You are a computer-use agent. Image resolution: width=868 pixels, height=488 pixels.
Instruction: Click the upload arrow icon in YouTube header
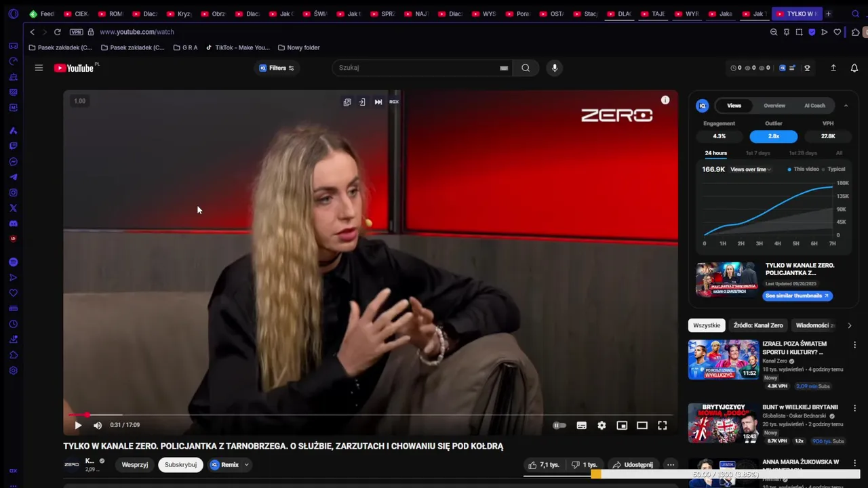(833, 68)
